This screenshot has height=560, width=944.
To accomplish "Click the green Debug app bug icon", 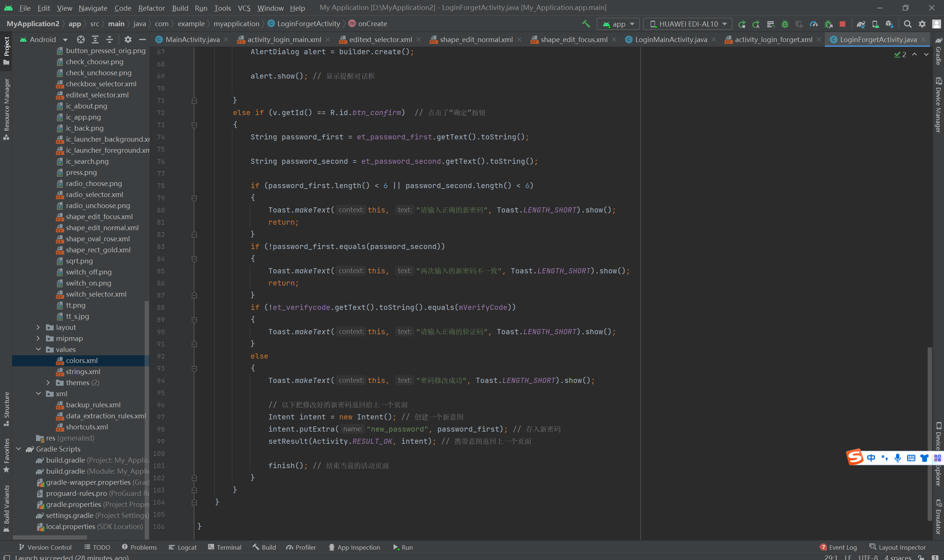I will [x=785, y=24].
